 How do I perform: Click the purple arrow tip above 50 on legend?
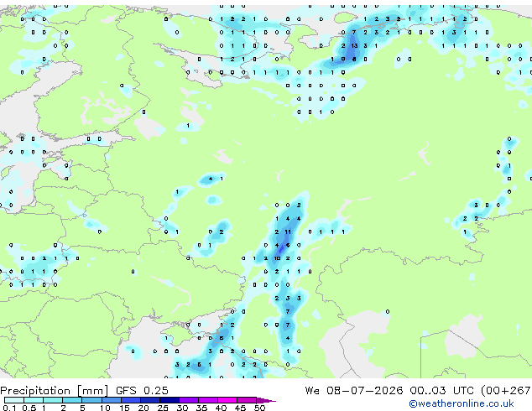click(266, 400)
